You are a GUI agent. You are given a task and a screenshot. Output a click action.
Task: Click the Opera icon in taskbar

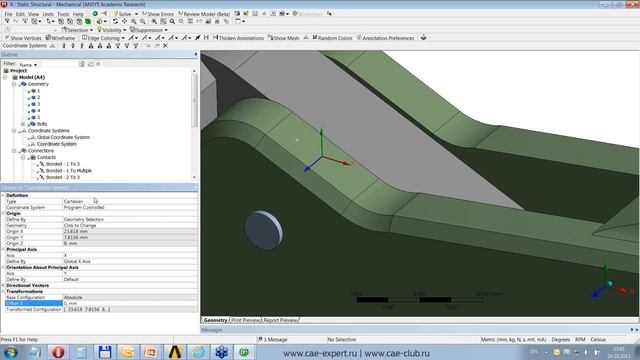click(x=58, y=352)
